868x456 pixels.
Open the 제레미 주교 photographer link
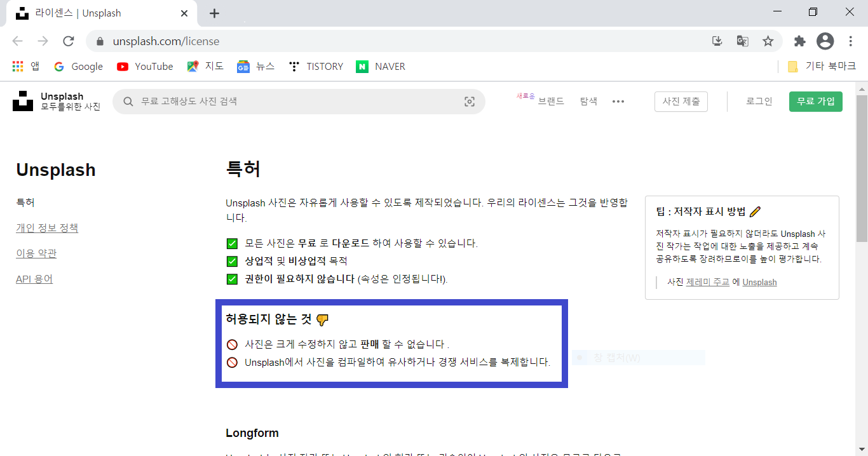[x=708, y=282]
